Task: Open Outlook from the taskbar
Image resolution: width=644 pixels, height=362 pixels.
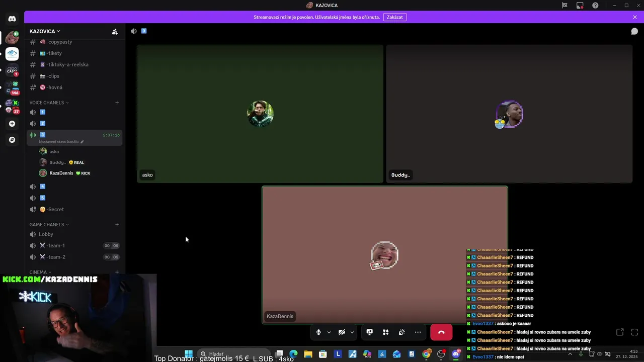Action: 397,354
